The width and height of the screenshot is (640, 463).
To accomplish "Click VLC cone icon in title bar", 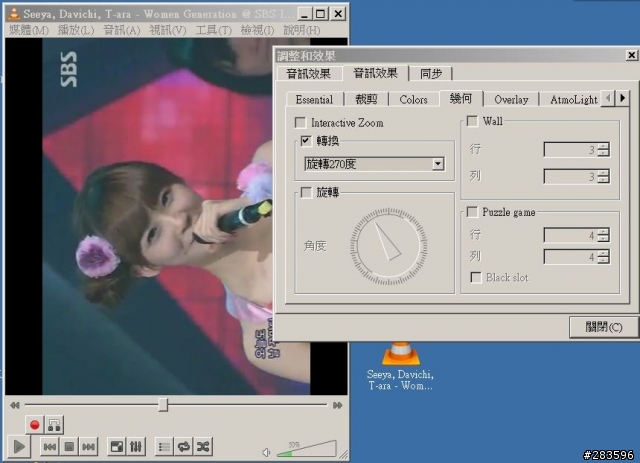I will [14, 14].
